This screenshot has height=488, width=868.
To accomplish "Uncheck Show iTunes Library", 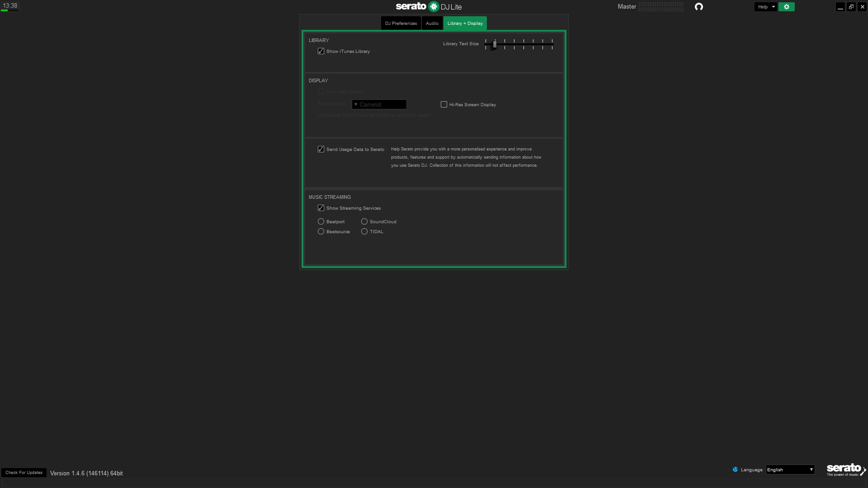I will tap(321, 51).
